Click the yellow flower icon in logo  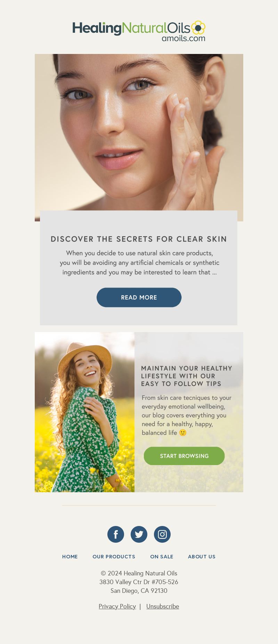[198, 28]
